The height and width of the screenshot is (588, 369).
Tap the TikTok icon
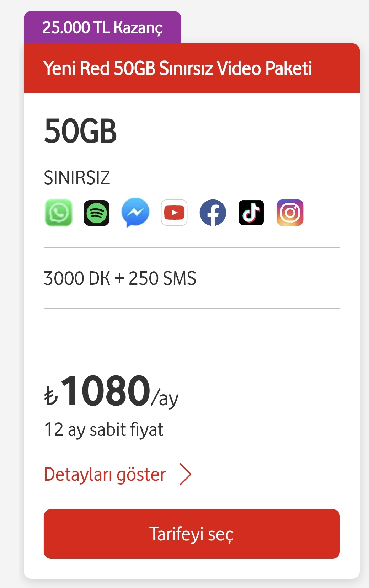pos(251,213)
